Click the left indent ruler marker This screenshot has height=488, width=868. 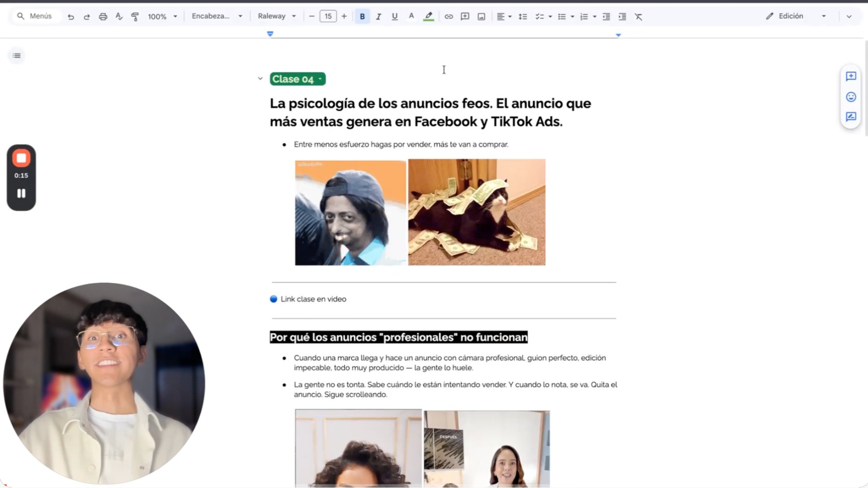[270, 34]
